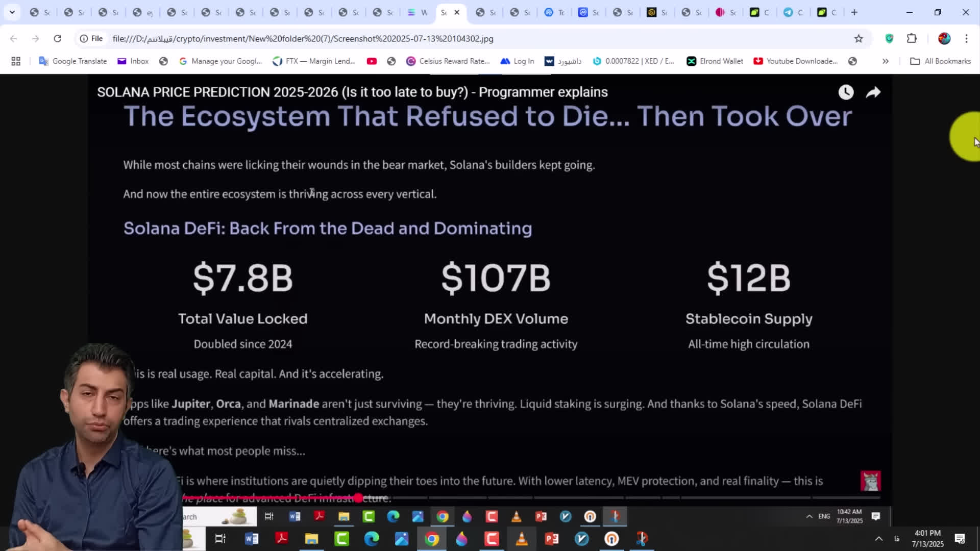Open the Inbox bookmark
The image size is (980, 551).
coord(133,61)
